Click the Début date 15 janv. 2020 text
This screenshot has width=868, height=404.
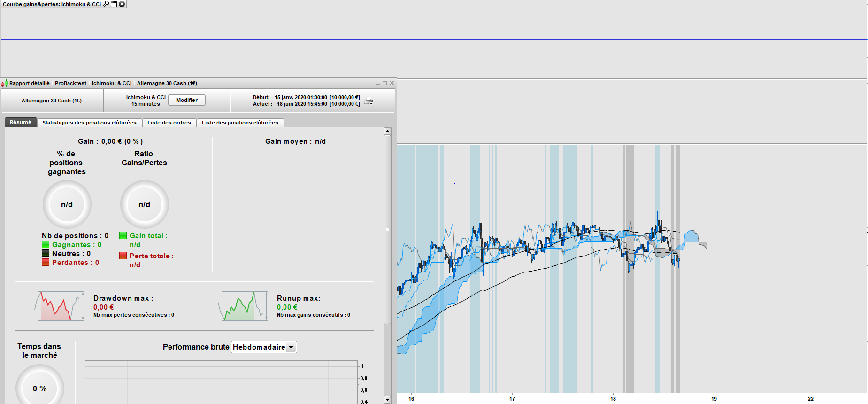tap(307, 97)
